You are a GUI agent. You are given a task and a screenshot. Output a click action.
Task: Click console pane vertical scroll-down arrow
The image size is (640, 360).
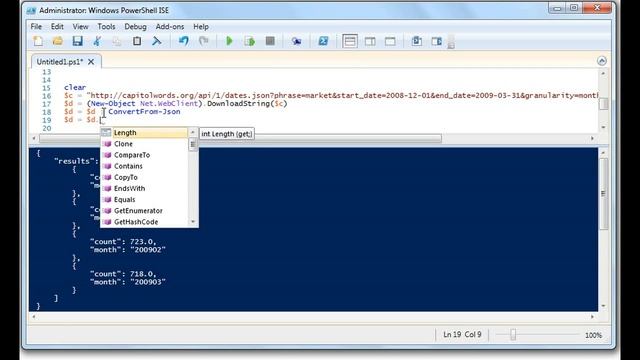[x=603, y=306]
